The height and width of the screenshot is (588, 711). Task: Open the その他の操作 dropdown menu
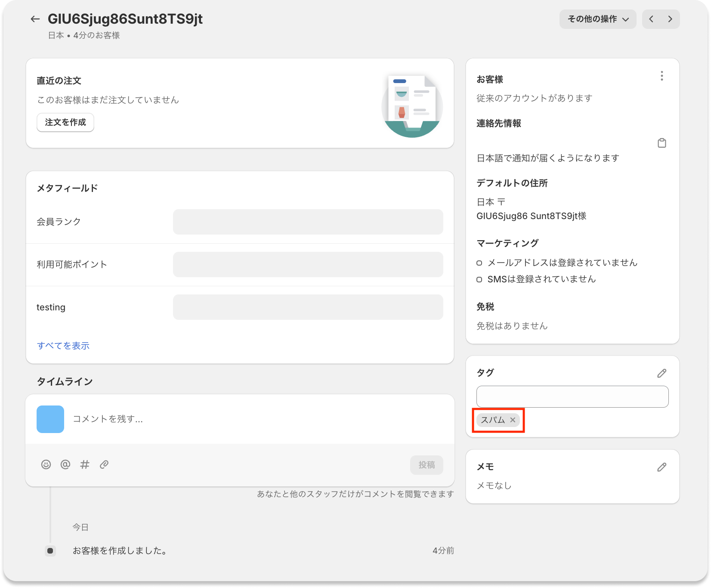[x=597, y=19]
